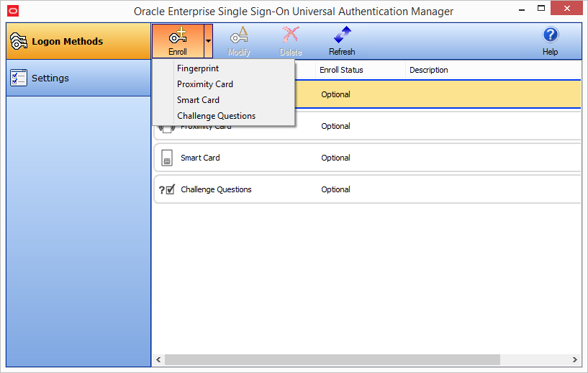The height and width of the screenshot is (373, 588).
Task: Click Optional status of Proximity Card row
Action: click(335, 126)
